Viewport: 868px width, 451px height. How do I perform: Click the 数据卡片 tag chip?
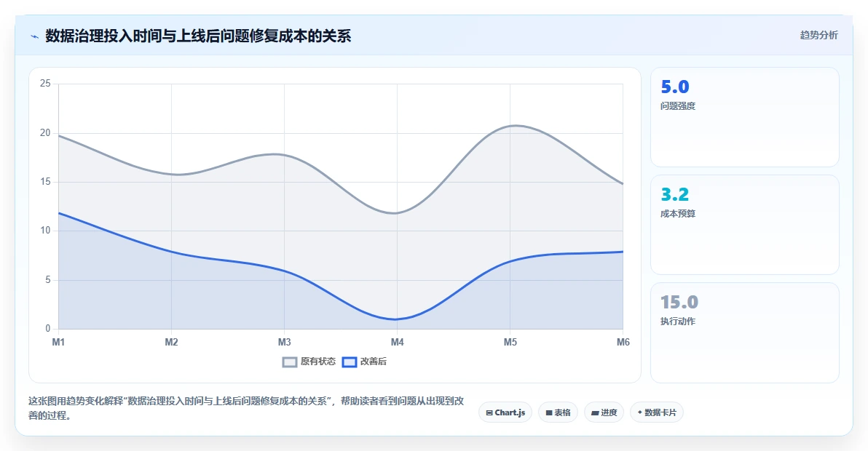657,412
